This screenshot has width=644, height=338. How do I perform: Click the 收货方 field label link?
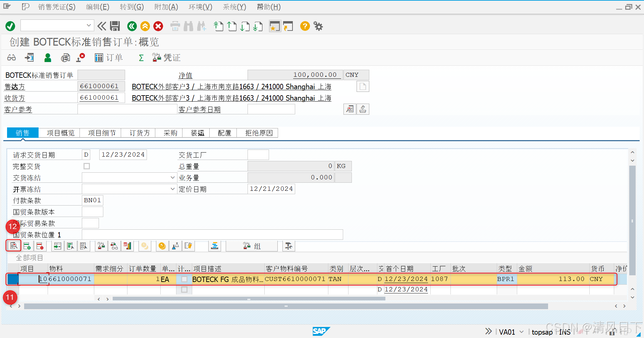click(14, 98)
